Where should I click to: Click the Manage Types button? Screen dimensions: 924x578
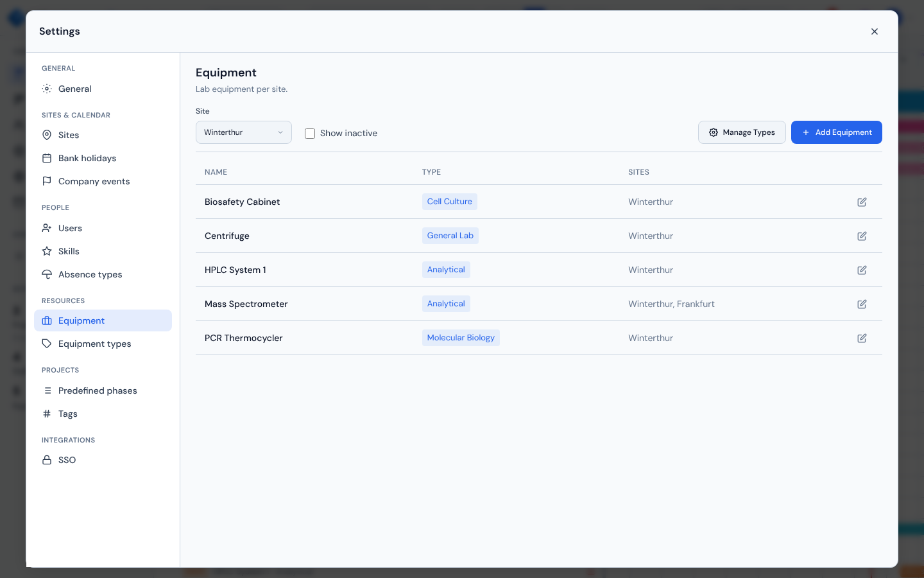[x=742, y=132]
